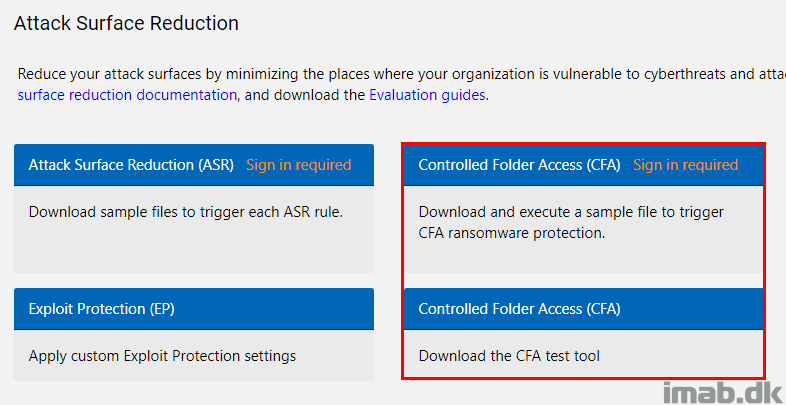Click the Controlled Folder Access header with sign-in notice
This screenshot has height=405, width=786.
coord(519,164)
